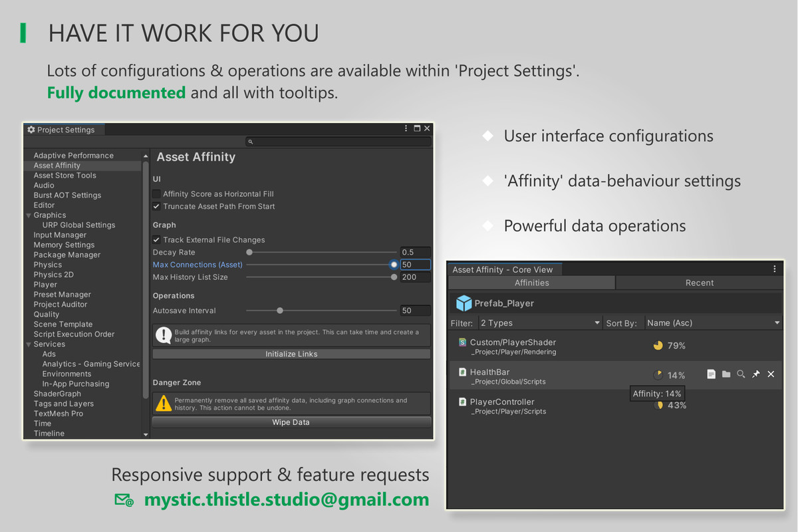
Task: Click the settings list scroll-down arrow
Action: pos(146,434)
